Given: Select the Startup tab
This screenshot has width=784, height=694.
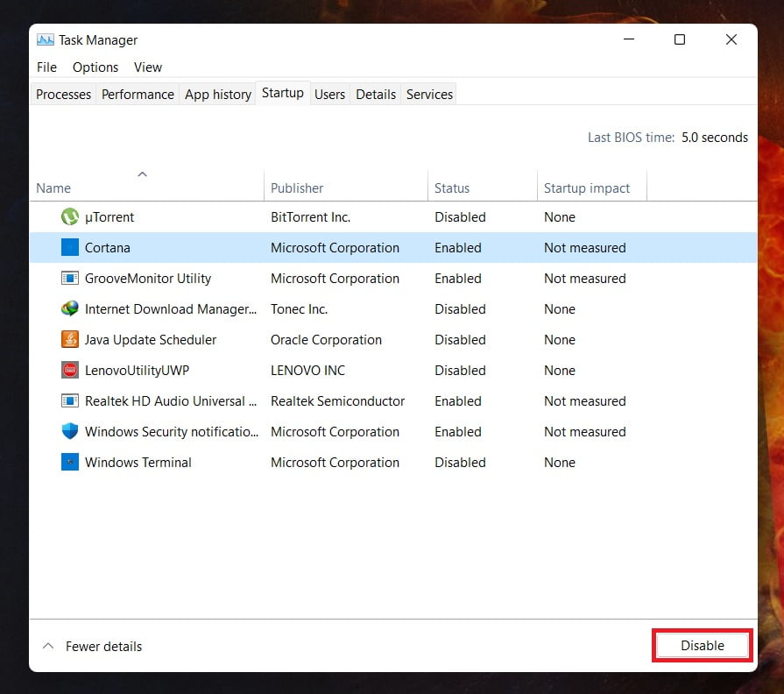Looking at the screenshot, I should point(282,93).
